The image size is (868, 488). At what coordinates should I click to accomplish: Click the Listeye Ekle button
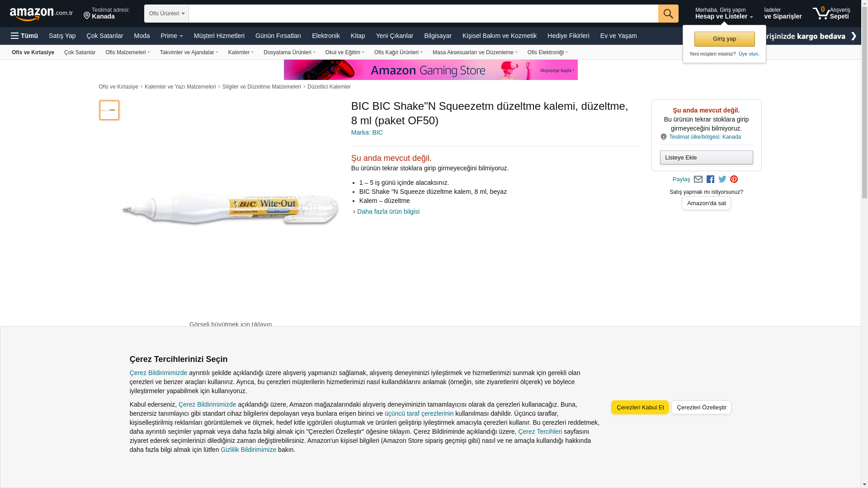tap(707, 157)
